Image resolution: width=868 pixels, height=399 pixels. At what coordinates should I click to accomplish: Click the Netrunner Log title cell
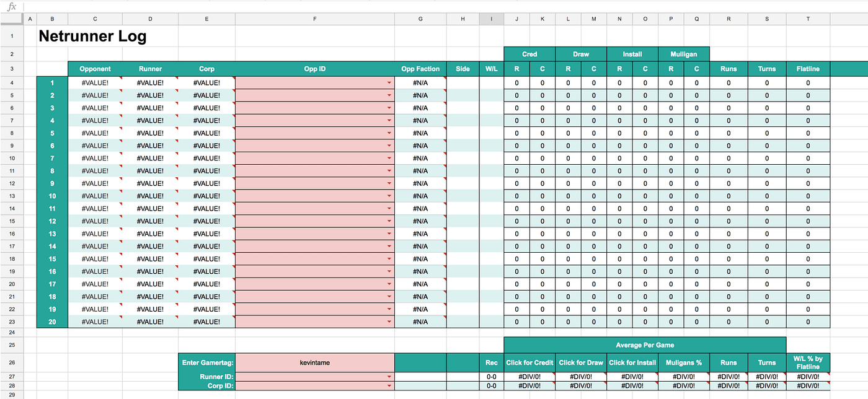93,37
